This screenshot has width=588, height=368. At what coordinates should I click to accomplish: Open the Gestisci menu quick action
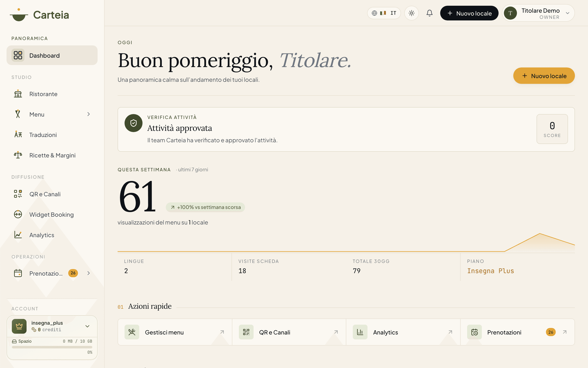[175, 332]
